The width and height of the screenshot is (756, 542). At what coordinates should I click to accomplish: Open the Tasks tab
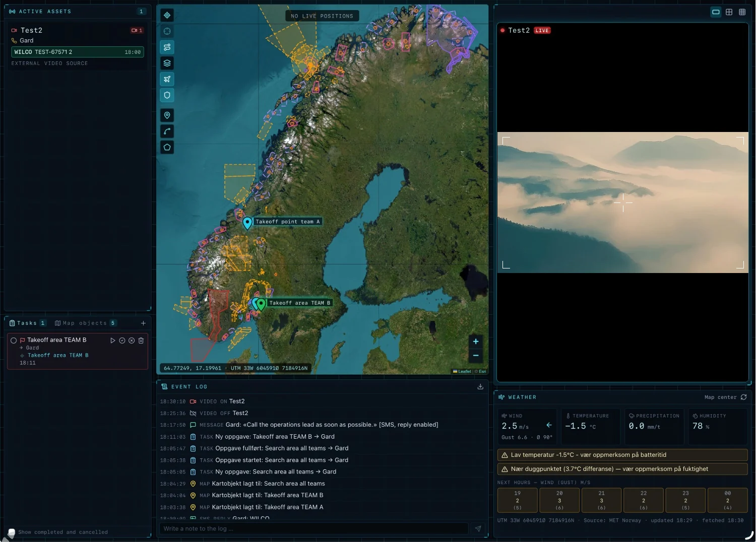coord(28,323)
